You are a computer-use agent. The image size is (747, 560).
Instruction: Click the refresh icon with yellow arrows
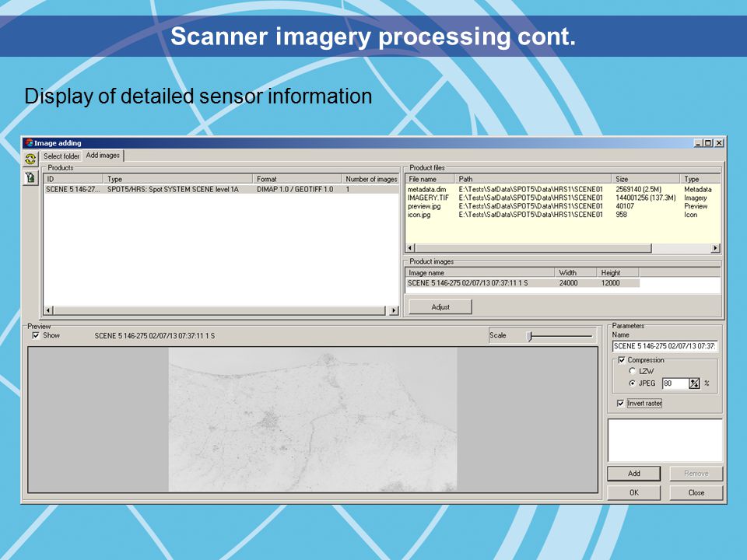point(30,159)
